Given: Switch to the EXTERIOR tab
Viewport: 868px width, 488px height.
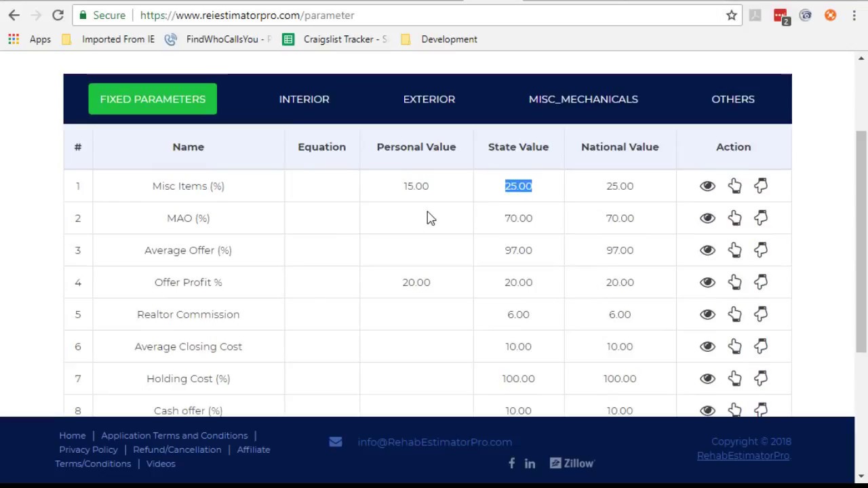Looking at the screenshot, I should 429,99.
